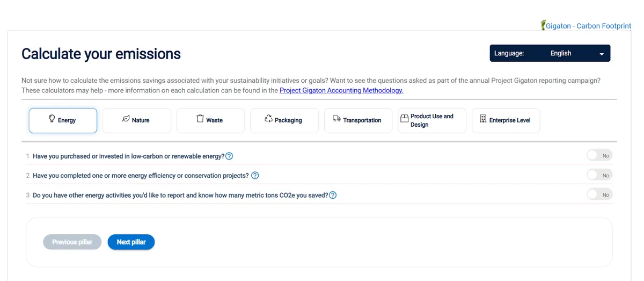Switch to the Enterprise Level tab
The width and height of the screenshot is (644, 281).
[506, 120]
